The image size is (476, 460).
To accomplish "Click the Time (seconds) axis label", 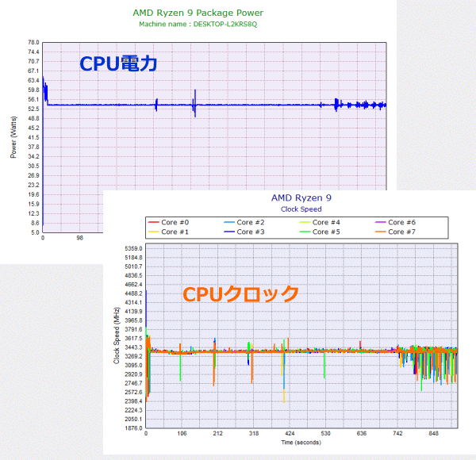I will [301, 443].
